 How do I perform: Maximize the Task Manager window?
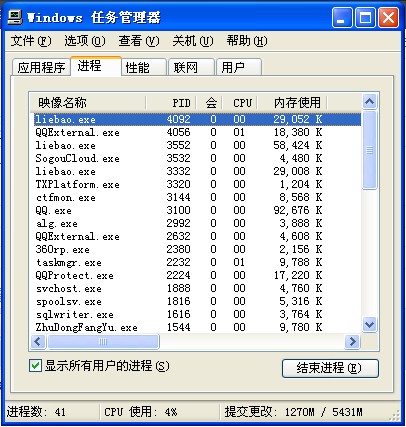tap(365, 18)
